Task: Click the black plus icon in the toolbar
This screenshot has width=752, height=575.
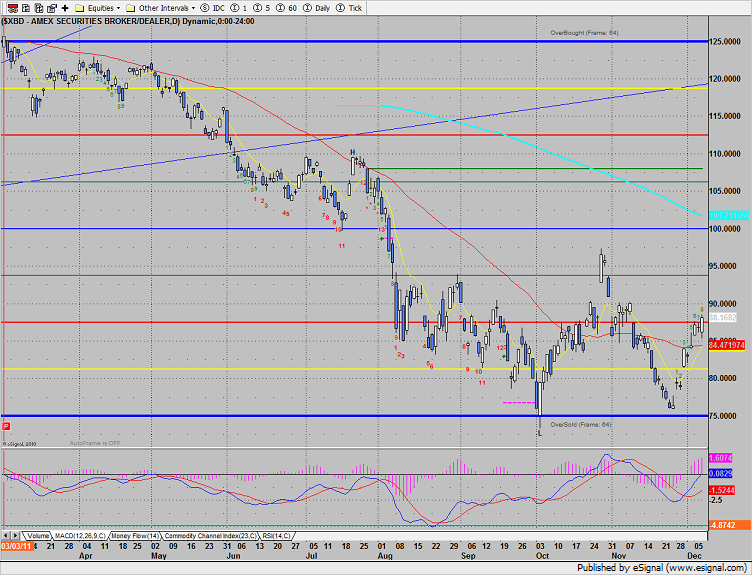Action: tap(67, 7)
